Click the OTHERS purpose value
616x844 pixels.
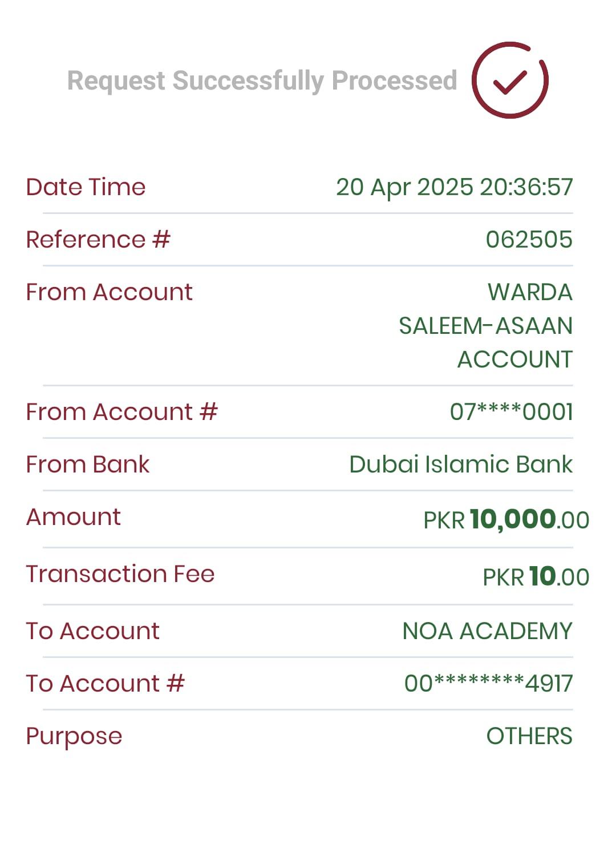(x=529, y=736)
